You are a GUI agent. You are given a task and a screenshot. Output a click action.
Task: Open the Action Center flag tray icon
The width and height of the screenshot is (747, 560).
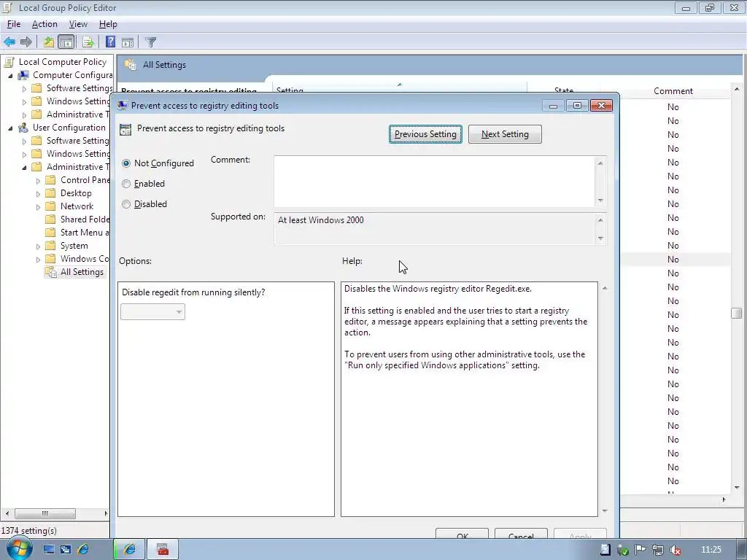click(640, 551)
